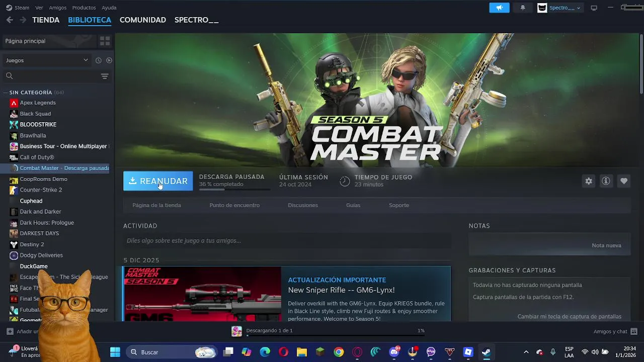Select DARKEST DAYS in the games list
Image resolution: width=644 pixels, height=362 pixels.
pos(39,233)
